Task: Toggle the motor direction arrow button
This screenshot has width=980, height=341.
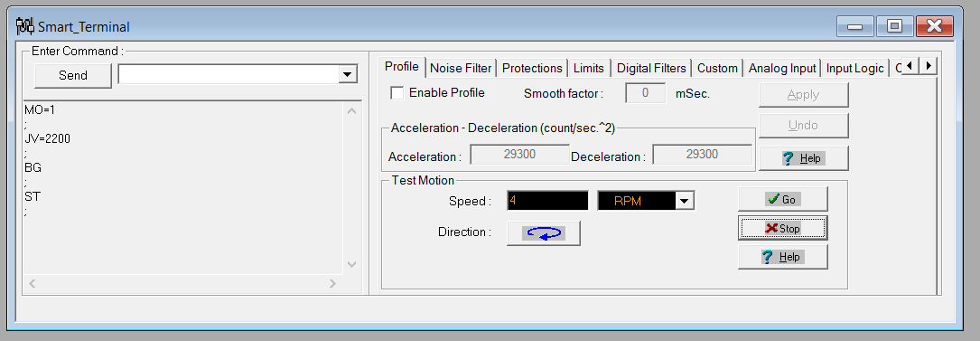Action: pos(543,232)
